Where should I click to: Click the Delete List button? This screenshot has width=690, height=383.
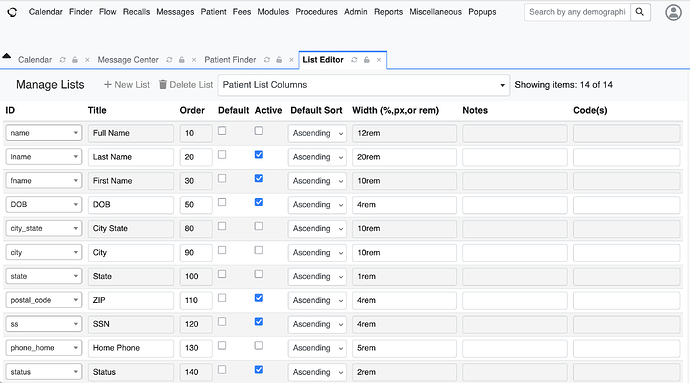point(186,85)
